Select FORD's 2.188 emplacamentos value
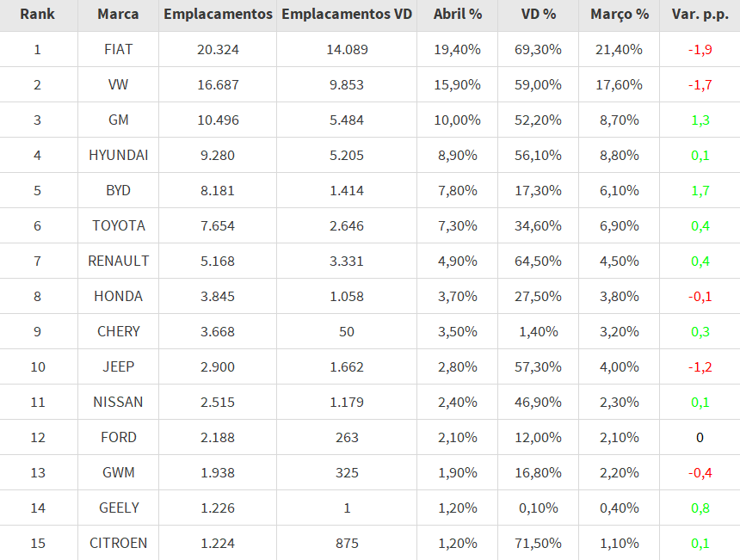740x560 pixels. [218, 438]
